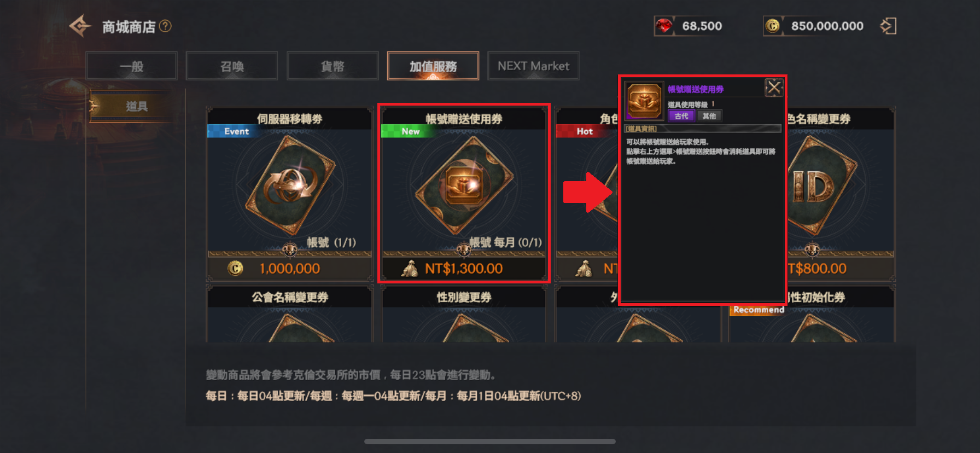The image size is (980, 453).
Task: Select the server transfer ticket card
Action: click(289, 194)
